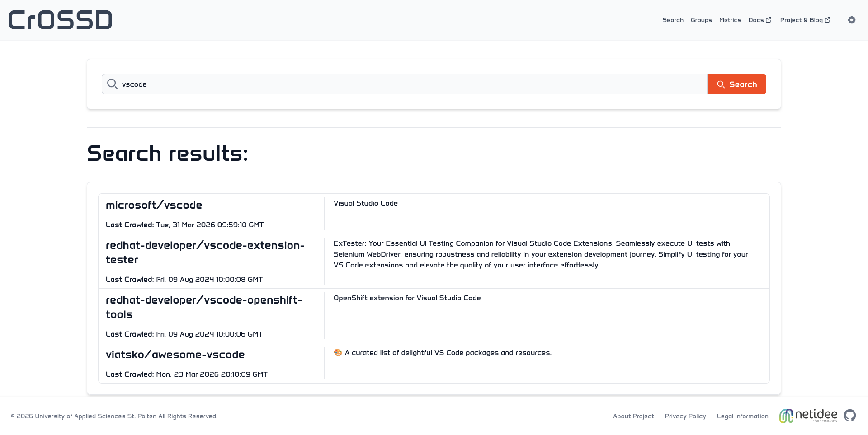
Task: Click the CrOSSD logo in the header
Action: point(60,19)
